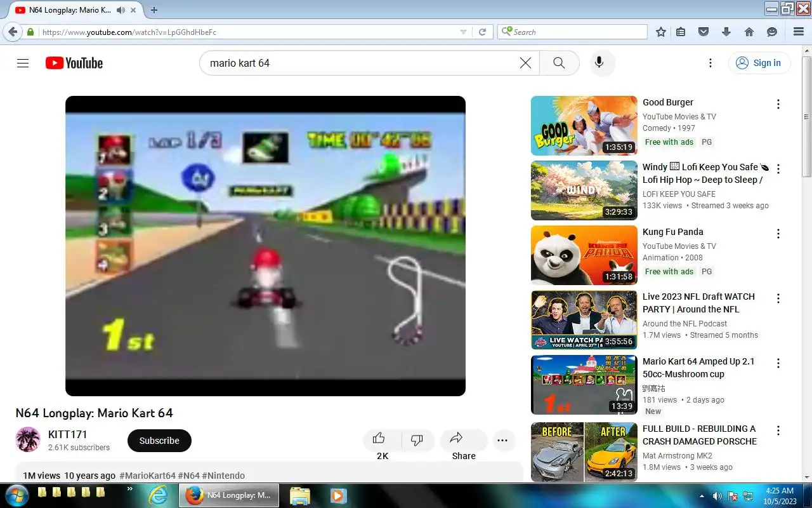Open Action Center flag tray icon

click(733, 496)
